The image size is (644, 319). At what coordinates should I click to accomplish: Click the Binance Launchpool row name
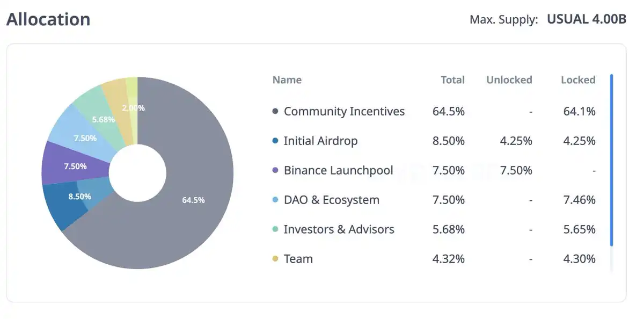[338, 171]
